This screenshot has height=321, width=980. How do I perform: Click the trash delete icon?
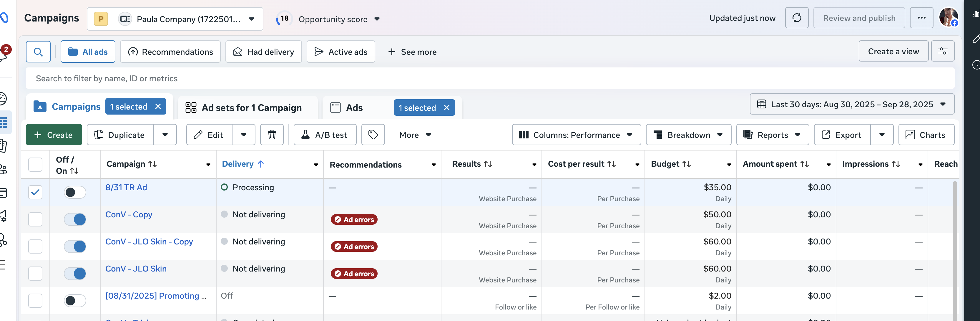pos(272,135)
